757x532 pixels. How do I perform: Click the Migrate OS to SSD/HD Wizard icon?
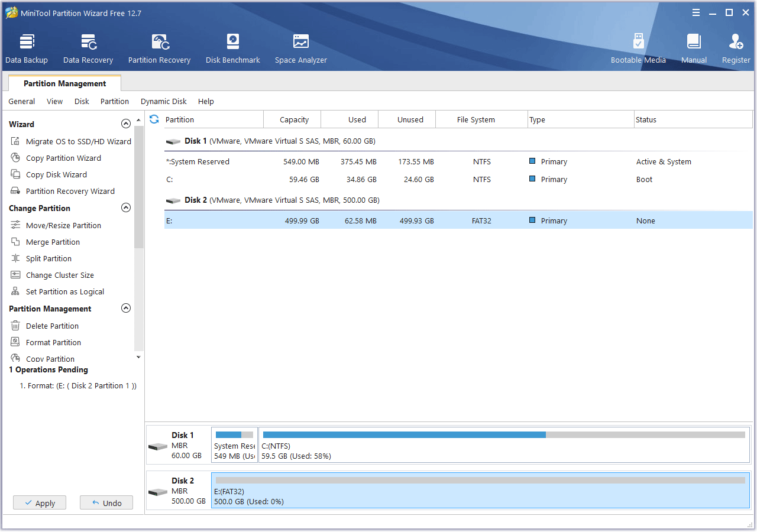15,141
